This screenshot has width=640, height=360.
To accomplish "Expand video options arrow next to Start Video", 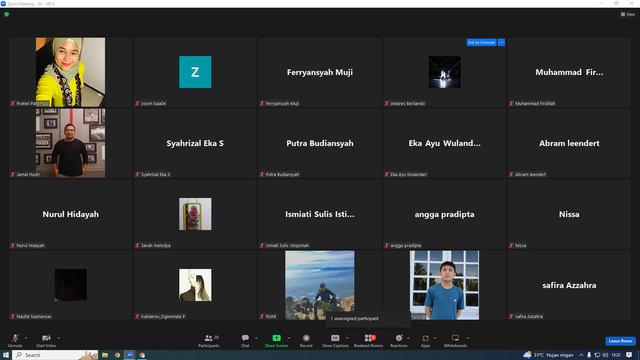I will coord(58,338).
